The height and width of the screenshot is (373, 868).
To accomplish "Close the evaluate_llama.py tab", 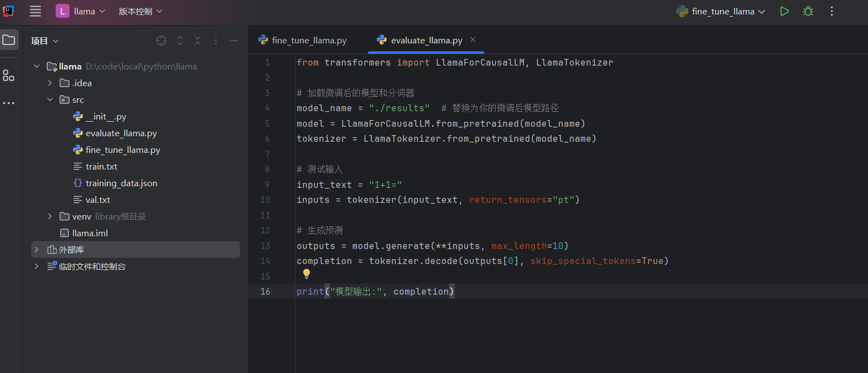I will tap(473, 39).
